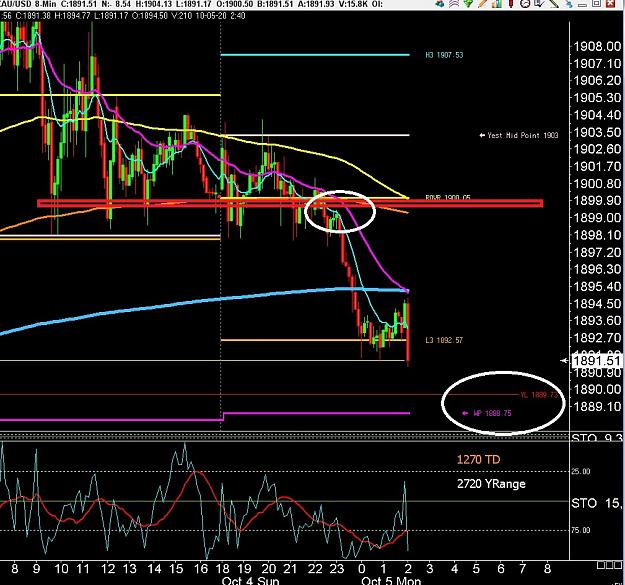This screenshot has height=585, width=625.
Task: Click the 1890.00 price axis label
Action: coord(597,389)
